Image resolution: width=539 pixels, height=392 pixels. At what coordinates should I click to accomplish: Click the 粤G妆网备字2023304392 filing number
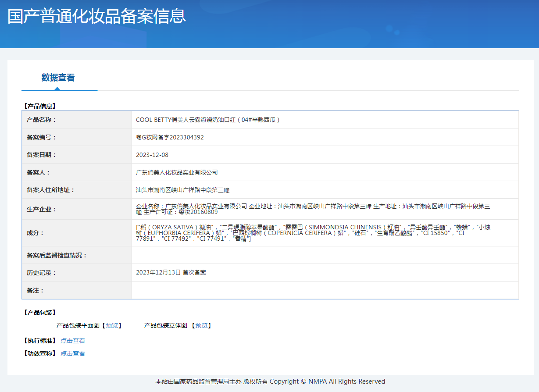pos(170,137)
